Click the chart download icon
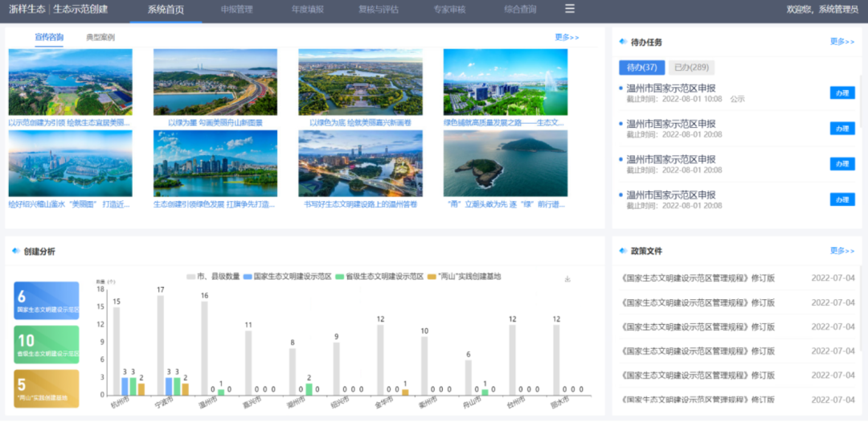 click(567, 279)
